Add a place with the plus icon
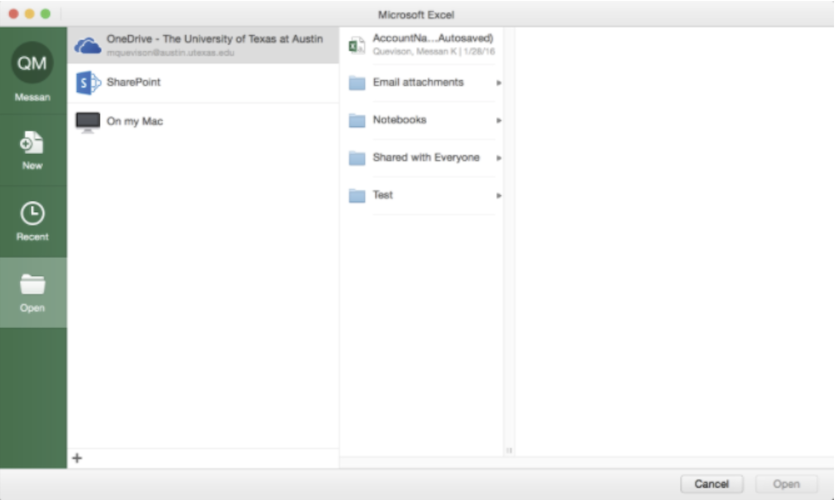 point(77,458)
